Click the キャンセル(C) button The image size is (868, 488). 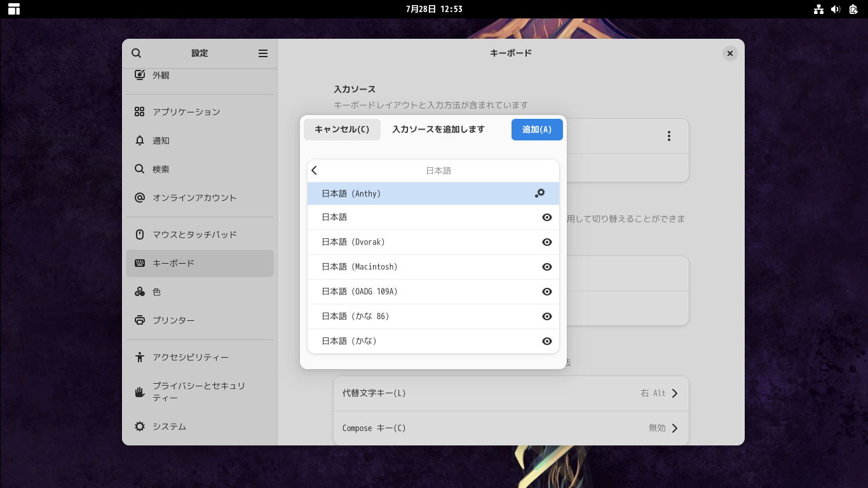coord(342,130)
